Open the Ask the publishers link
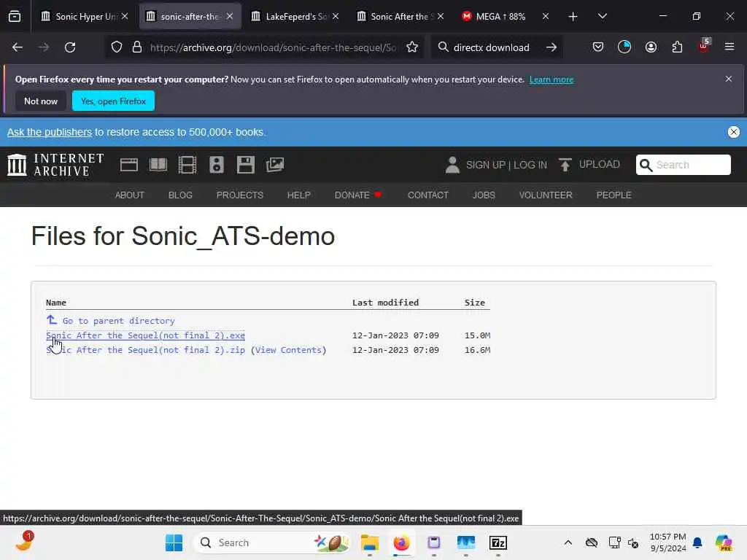This screenshot has height=560, width=747. coord(50,132)
